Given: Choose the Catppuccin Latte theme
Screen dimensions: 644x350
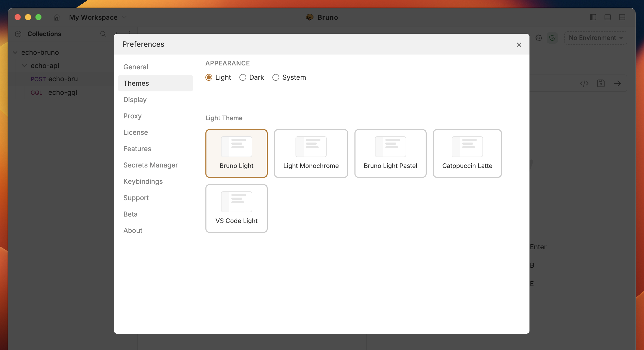Looking at the screenshot, I should click(467, 153).
